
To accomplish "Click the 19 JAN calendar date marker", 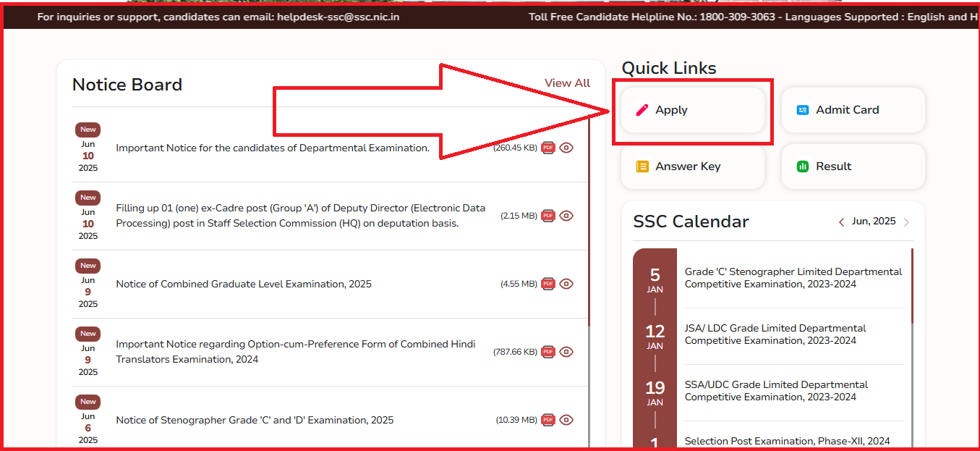I will tap(655, 392).
